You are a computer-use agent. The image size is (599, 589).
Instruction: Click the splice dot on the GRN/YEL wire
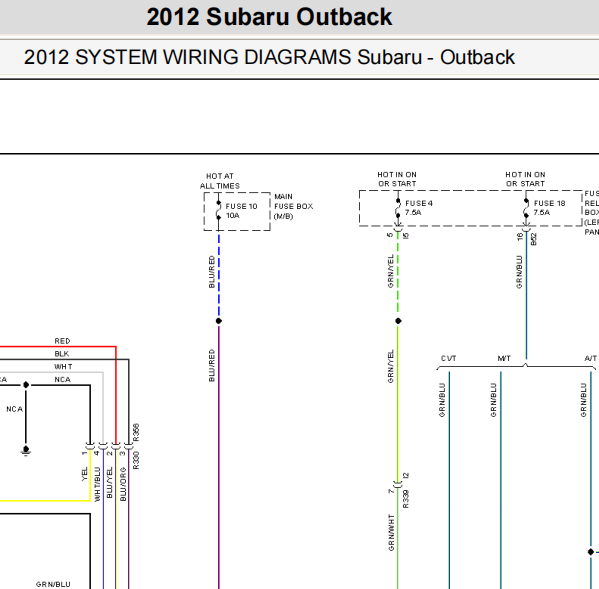pyautogui.click(x=398, y=321)
